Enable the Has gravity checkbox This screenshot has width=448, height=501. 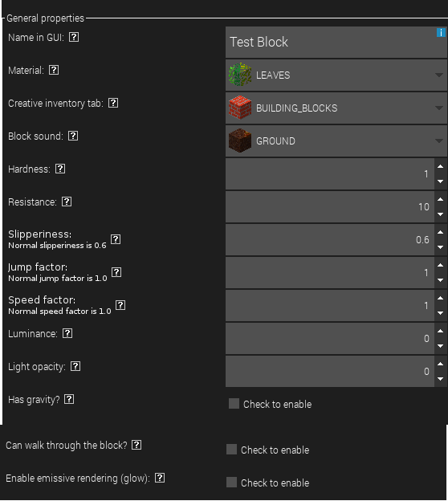point(234,404)
